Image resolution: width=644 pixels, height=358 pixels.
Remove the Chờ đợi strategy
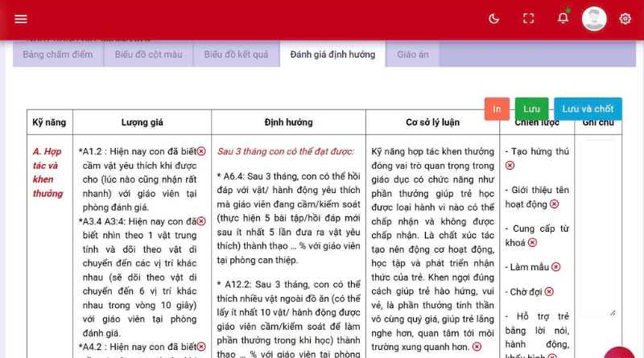click(x=549, y=292)
